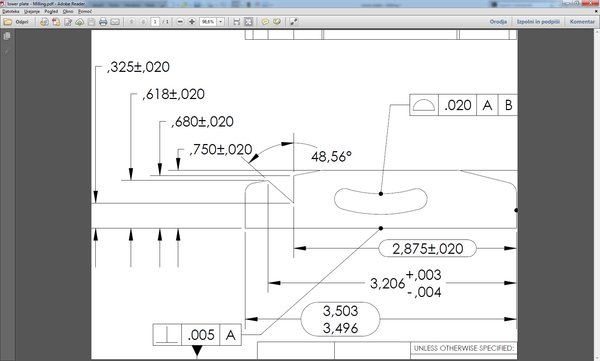
Task: Open the zoom percentage dropdown arrow
Action: point(220,22)
